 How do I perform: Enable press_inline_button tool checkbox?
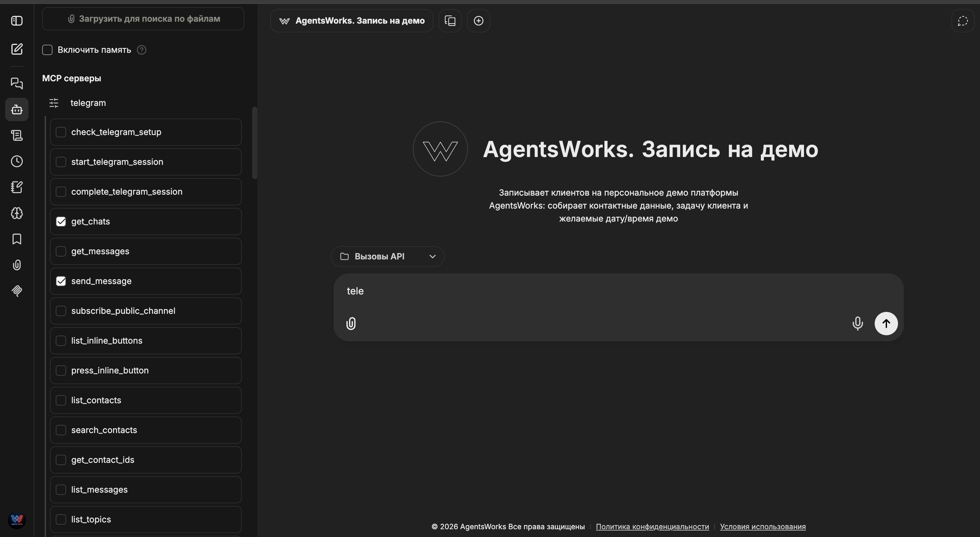61,371
